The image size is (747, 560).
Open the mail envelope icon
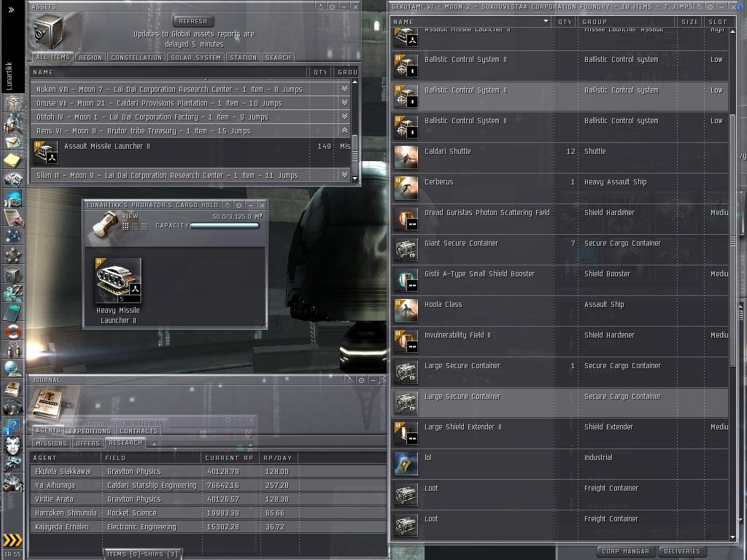pos(13,142)
